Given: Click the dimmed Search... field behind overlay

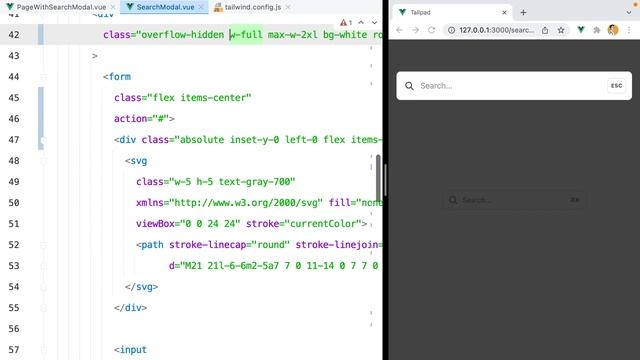Looking at the screenshot, I should click(514, 200).
